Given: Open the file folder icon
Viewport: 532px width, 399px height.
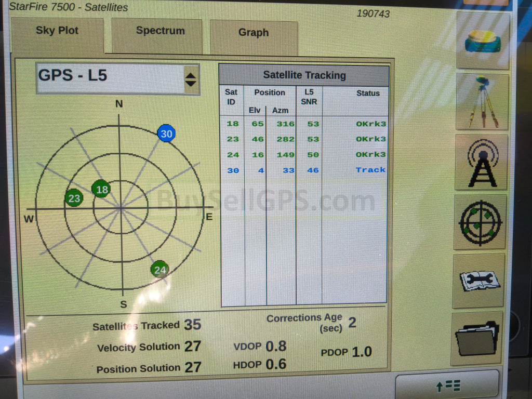Looking at the screenshot, I should click(x=477, y=339).
